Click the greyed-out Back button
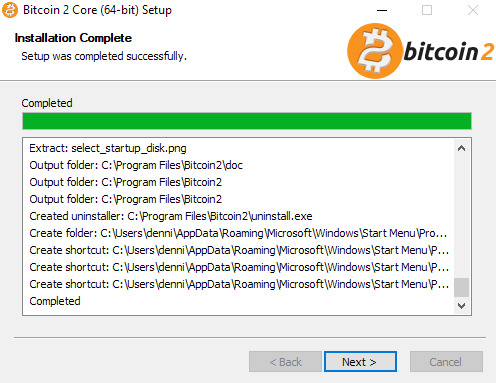The image size is (496, 383). (x=285, y=362)
